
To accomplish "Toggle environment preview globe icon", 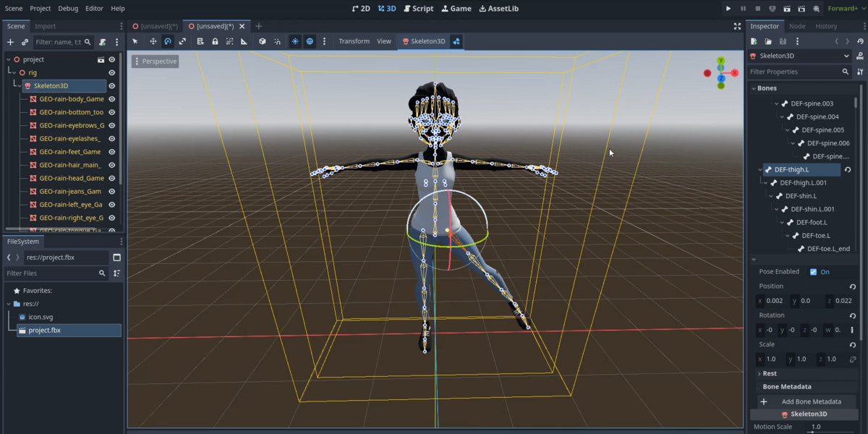I will [x=310, y=41].
